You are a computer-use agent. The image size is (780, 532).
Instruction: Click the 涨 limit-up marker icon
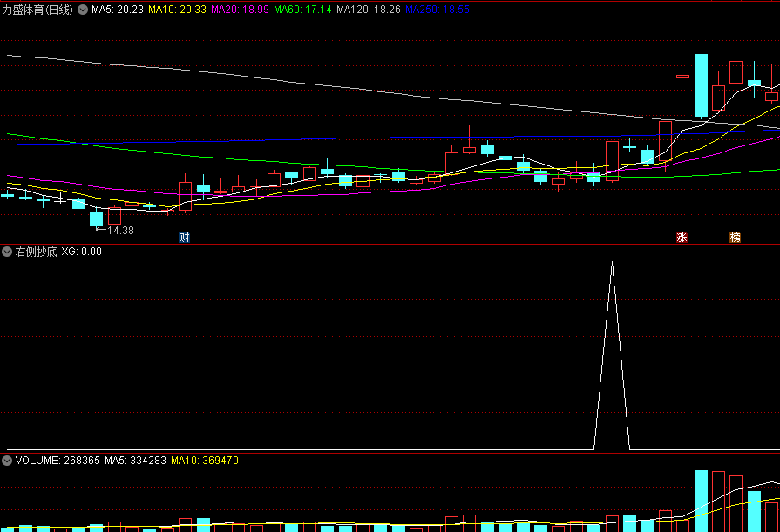pos(682,237)
